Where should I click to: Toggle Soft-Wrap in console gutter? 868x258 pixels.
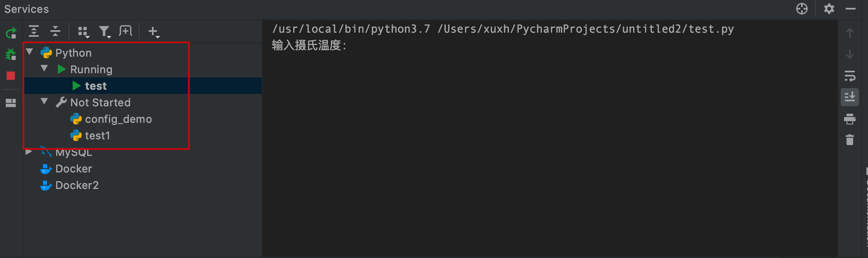pyautogui.click(x=850, y=76)
